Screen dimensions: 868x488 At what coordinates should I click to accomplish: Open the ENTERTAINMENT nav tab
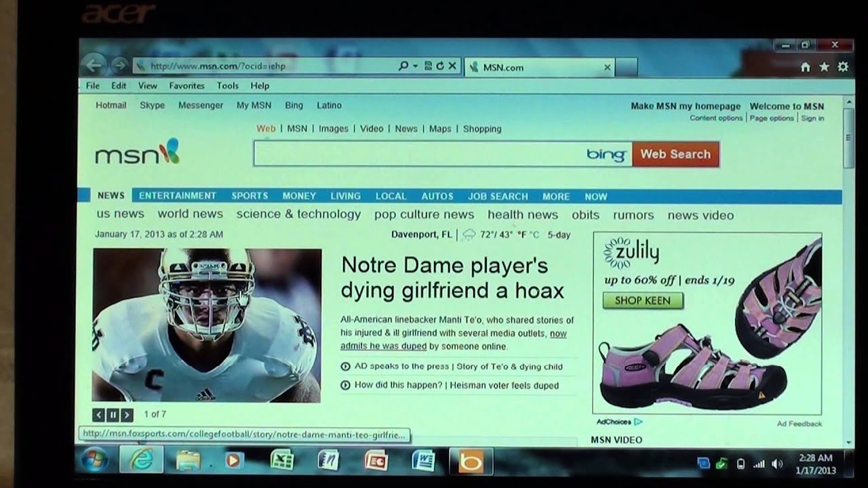(178, 195)
